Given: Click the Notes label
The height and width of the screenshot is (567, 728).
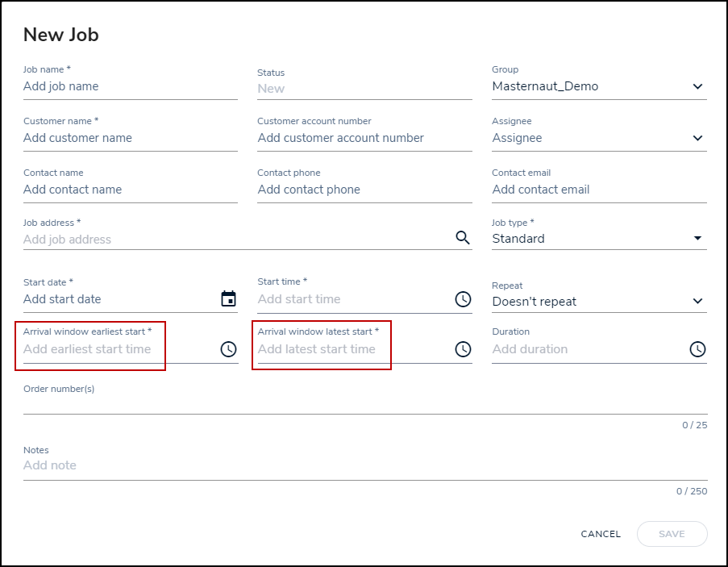Looking at the screenshot, I should coord(36,450).
